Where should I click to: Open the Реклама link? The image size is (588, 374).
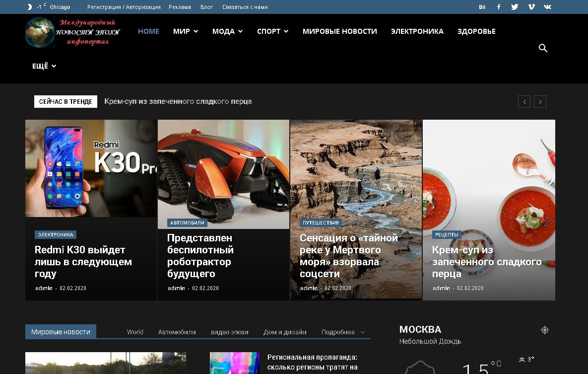coord(180,7)
